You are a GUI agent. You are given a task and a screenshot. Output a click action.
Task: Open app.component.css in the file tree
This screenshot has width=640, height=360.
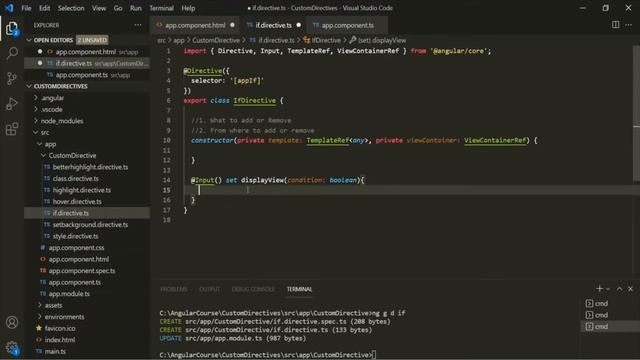pos(76,247)
